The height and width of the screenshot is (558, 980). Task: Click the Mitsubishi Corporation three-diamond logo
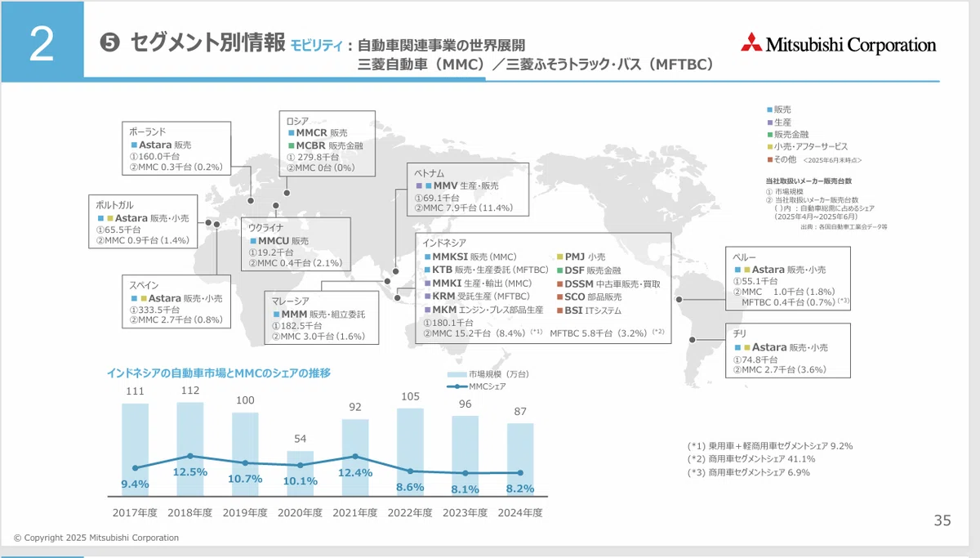[751, 42]
